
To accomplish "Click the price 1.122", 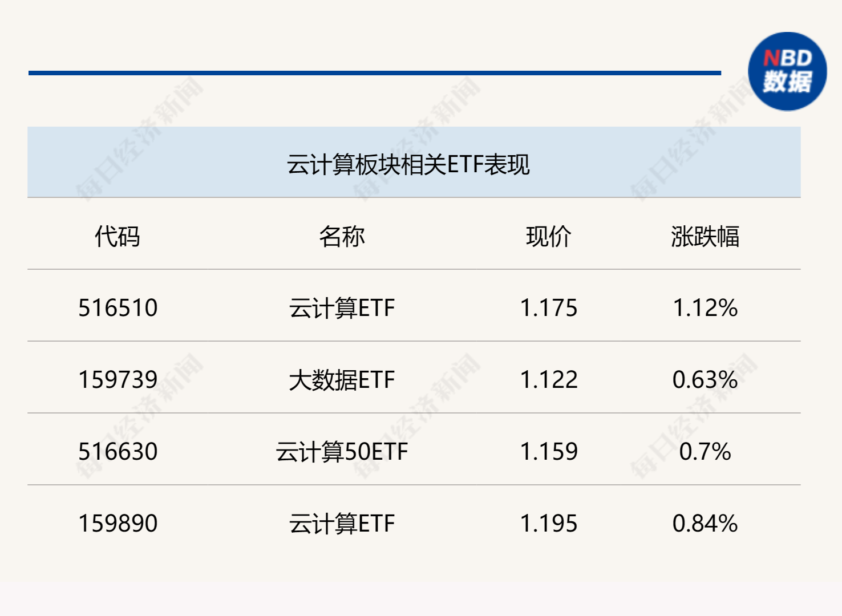I will 549,380.
